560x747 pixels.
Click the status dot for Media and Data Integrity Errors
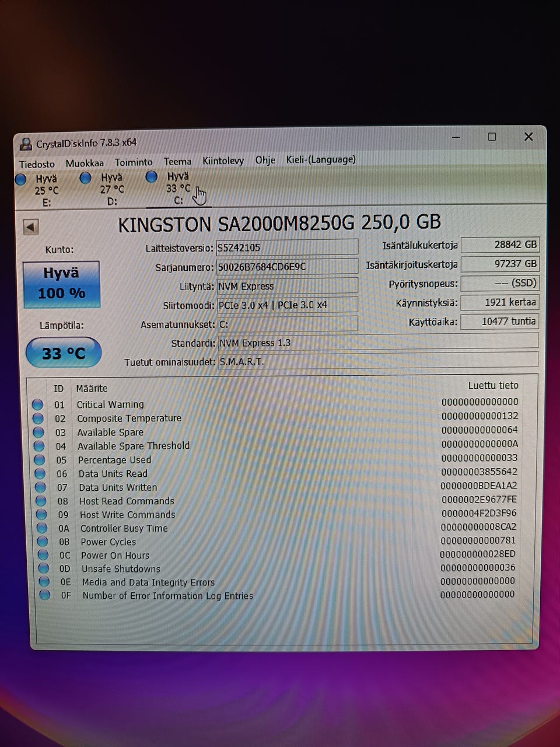(x=44, y=582)
